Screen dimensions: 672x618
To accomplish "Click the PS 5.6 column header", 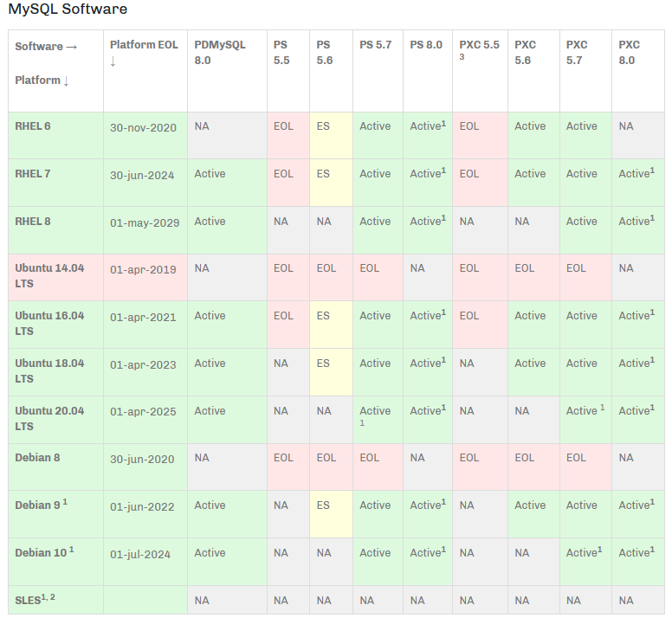I will (x=332, y=71).
